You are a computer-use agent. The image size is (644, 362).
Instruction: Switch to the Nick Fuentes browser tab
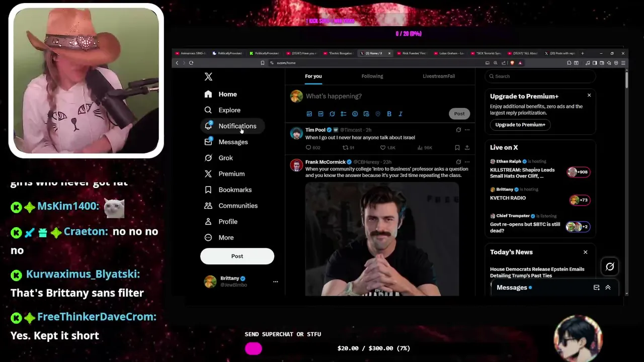tap(413, 53)
